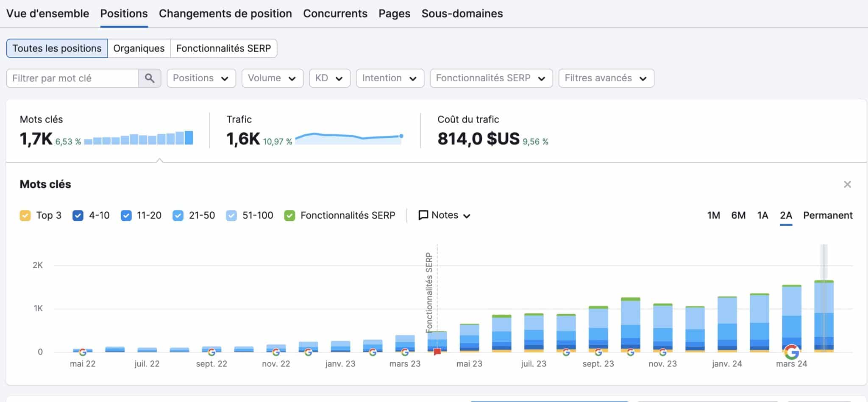Screen dimensions: 868x402
Task: Click the Filtrer par mot clé field
Action: coord(72,78)
